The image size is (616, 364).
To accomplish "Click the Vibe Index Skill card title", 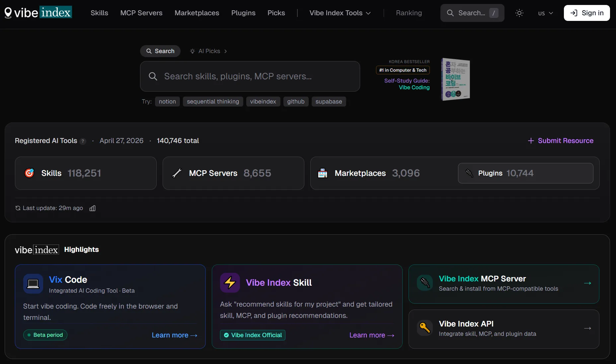I will pos(279,283).
